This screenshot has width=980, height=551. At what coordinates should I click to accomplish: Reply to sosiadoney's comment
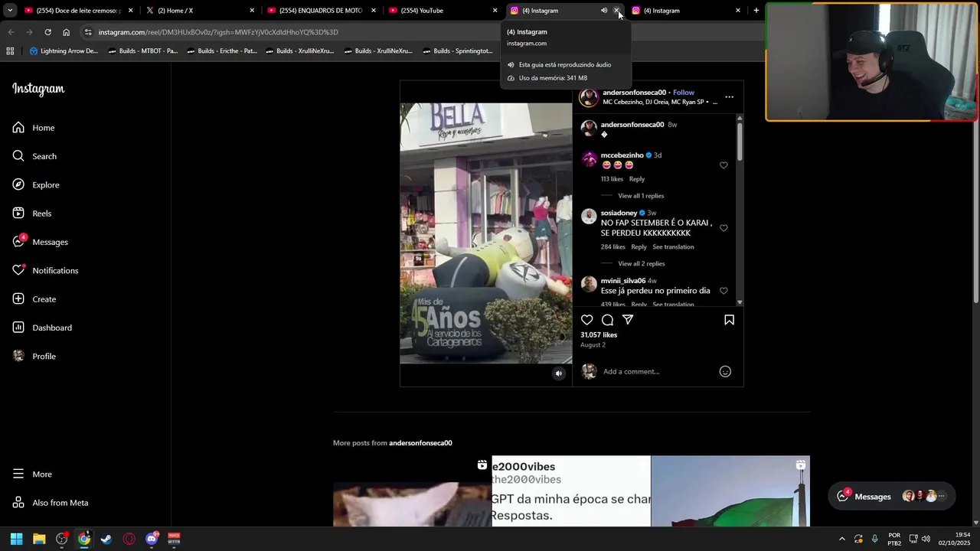coord(639,247)
